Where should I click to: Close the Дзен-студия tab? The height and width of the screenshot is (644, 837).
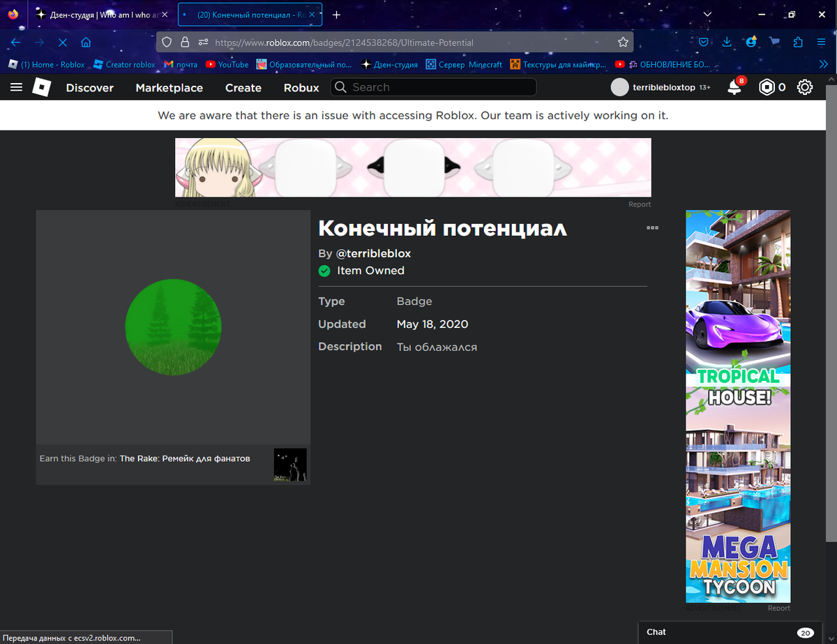[165, 15]
